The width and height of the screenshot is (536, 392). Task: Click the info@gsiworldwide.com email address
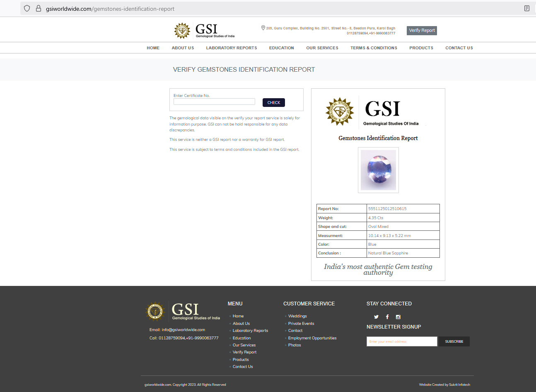pyautogui.click(x=183, y=330)
